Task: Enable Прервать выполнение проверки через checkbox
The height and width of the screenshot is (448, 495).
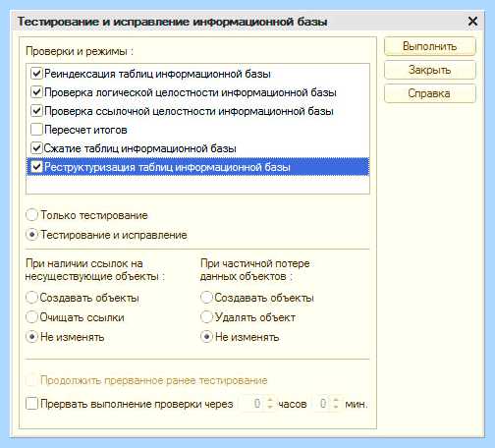Action: click(31, 404)
